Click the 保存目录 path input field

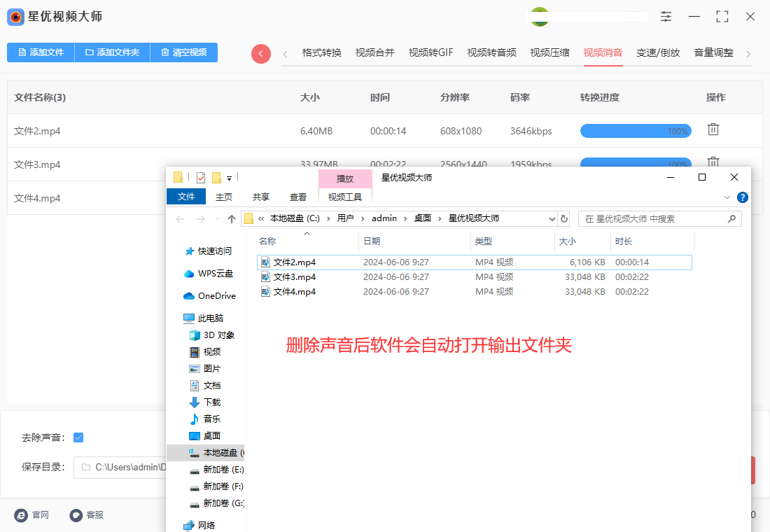click(x=120, y=467)
